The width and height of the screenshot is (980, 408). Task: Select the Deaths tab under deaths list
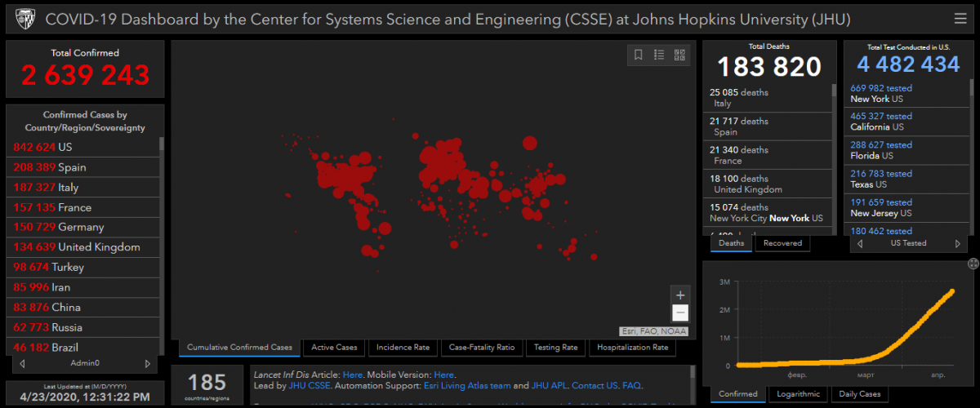[731, 243]
